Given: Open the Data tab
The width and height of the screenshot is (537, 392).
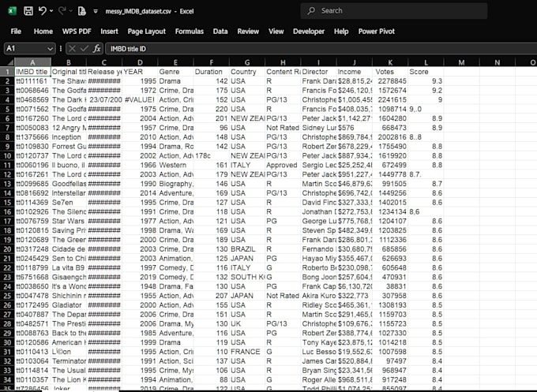Looking at the screenshot, I should [220, 32].
